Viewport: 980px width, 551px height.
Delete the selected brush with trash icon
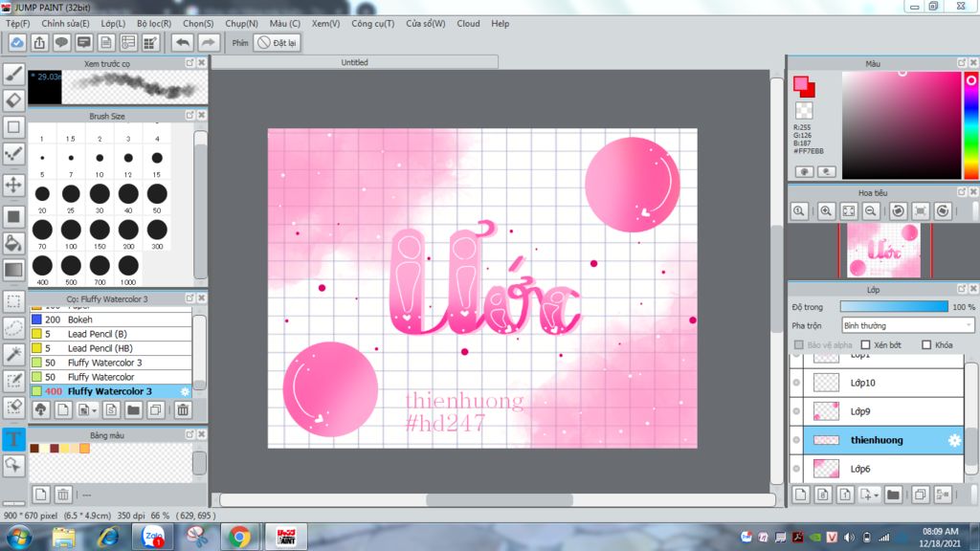coord(183,409)
